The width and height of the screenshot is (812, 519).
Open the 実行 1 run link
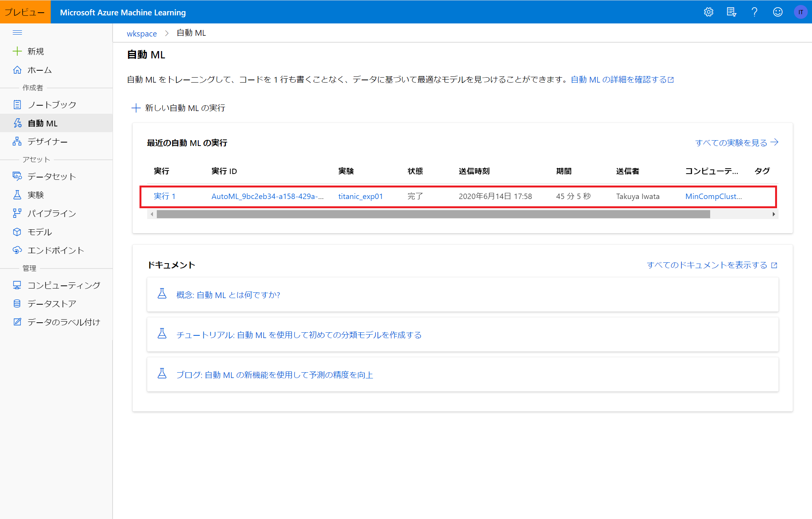point(164,196)
